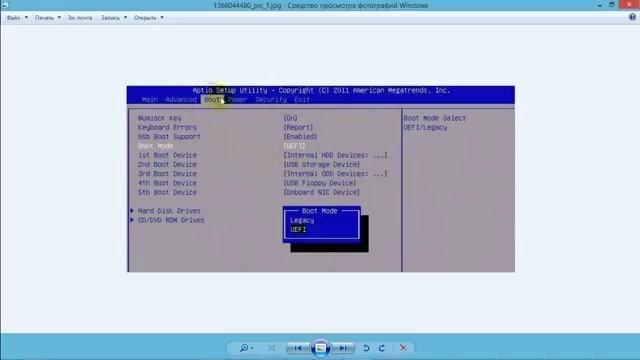640x360 pixels.
Task: Click the 3rd Boot Device label
Action: tap(167, 174)
